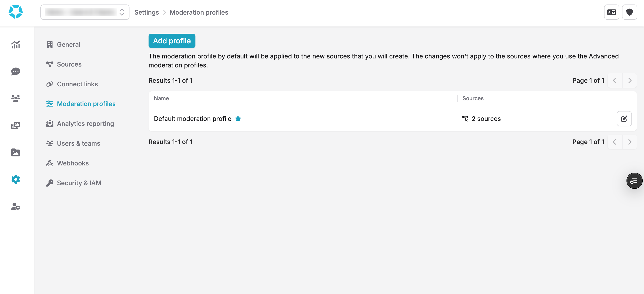
Task: Edit the Default moderation profile
Action: tap(624, 118)
